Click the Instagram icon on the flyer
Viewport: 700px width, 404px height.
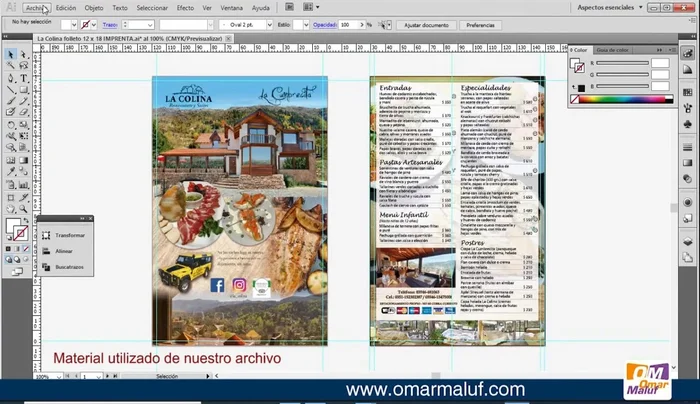[240, 285]
